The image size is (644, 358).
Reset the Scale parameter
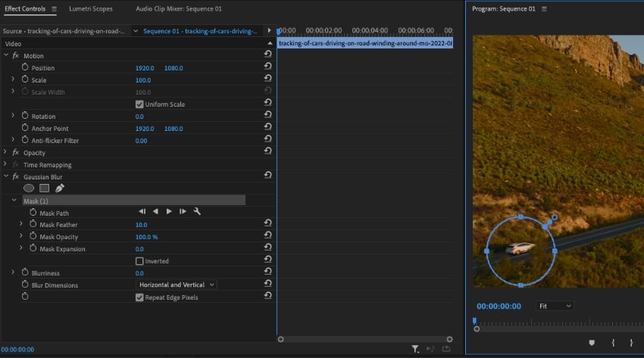click(267, 78)
